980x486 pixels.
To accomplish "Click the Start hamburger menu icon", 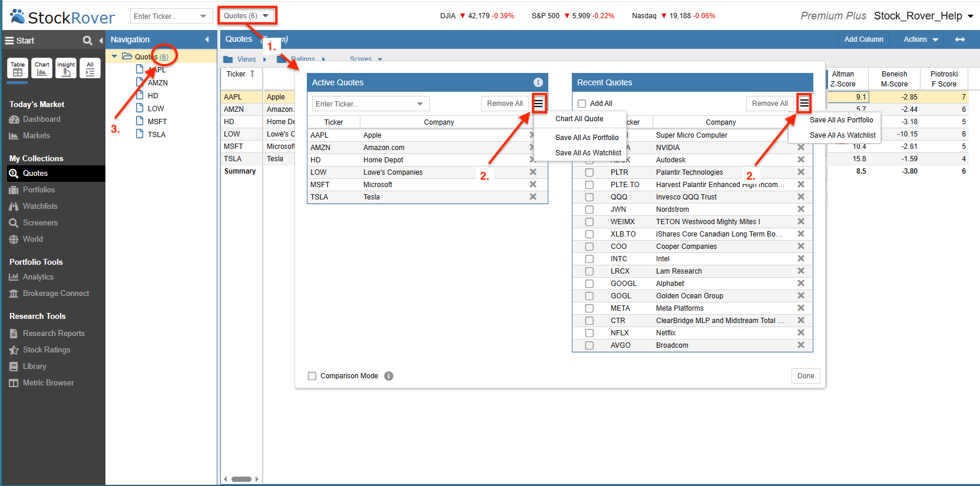I will coord(9,41).
